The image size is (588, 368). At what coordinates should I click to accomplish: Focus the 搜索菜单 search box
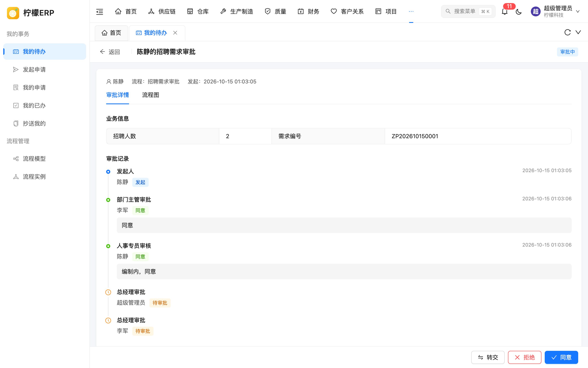(468, 11)
